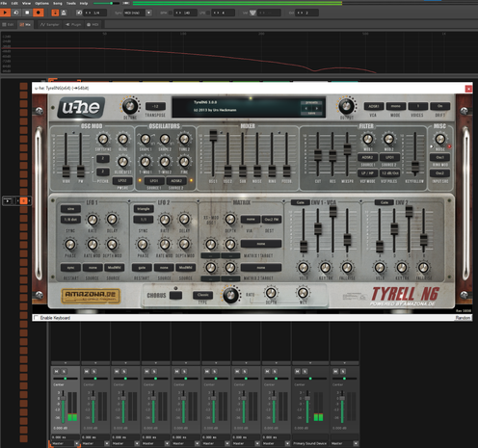
Task: Open LFO 1 sine waveform selector
Action: point(70,209)
